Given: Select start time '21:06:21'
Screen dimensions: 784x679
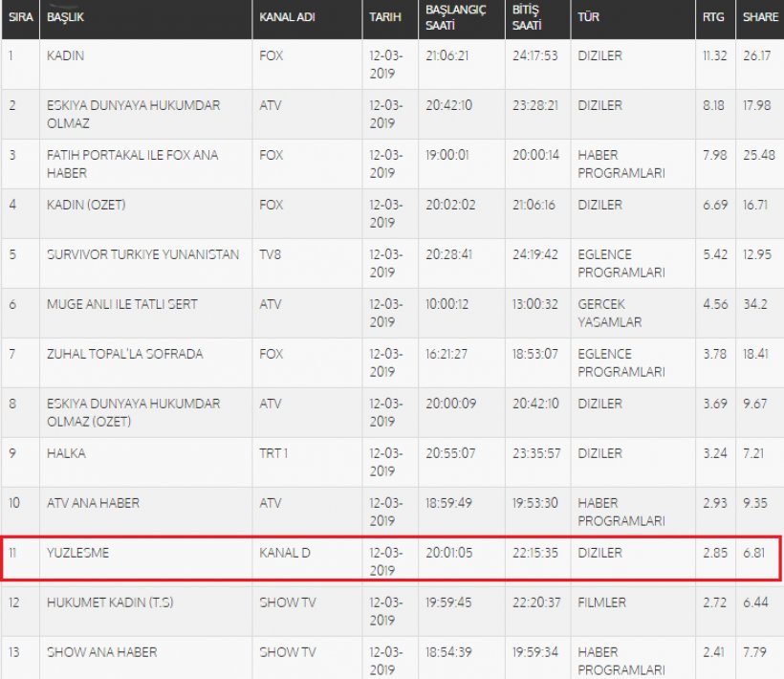Looking at the screenshot, I should [447, 55].
